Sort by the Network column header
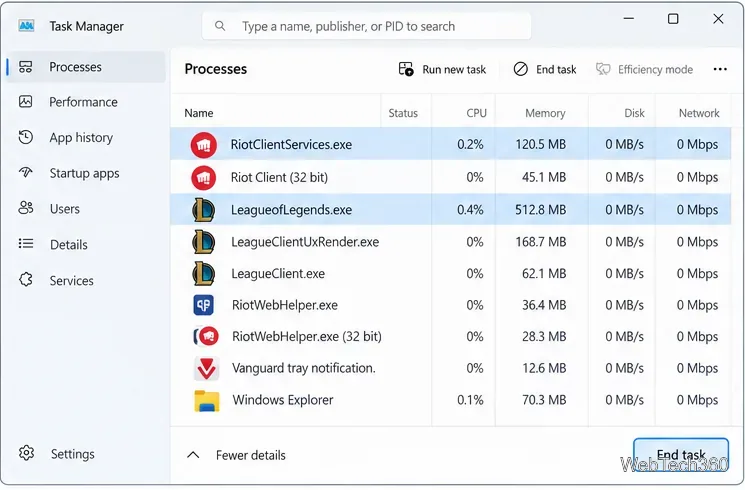745x490 pixels. pos(699,113)
